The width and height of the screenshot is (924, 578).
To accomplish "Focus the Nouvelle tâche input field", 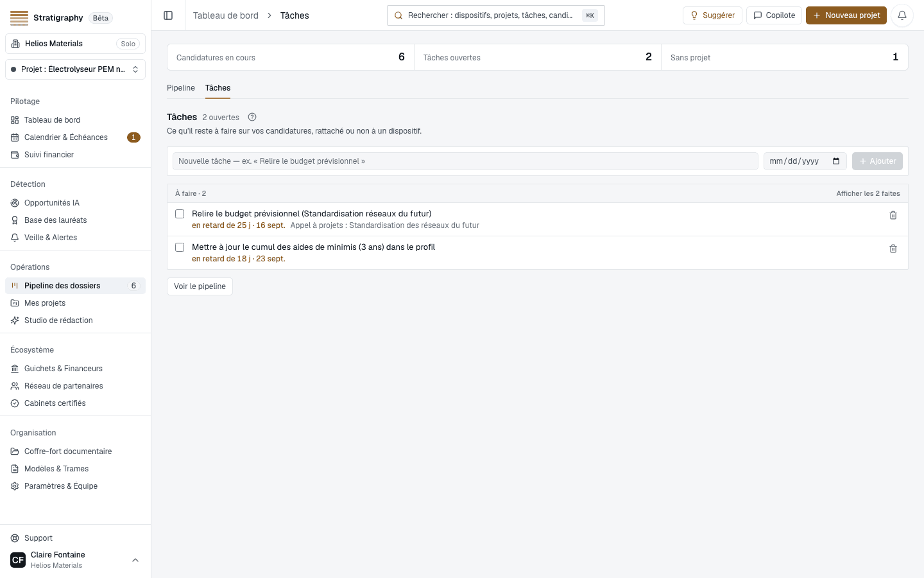I will (465, 161).
